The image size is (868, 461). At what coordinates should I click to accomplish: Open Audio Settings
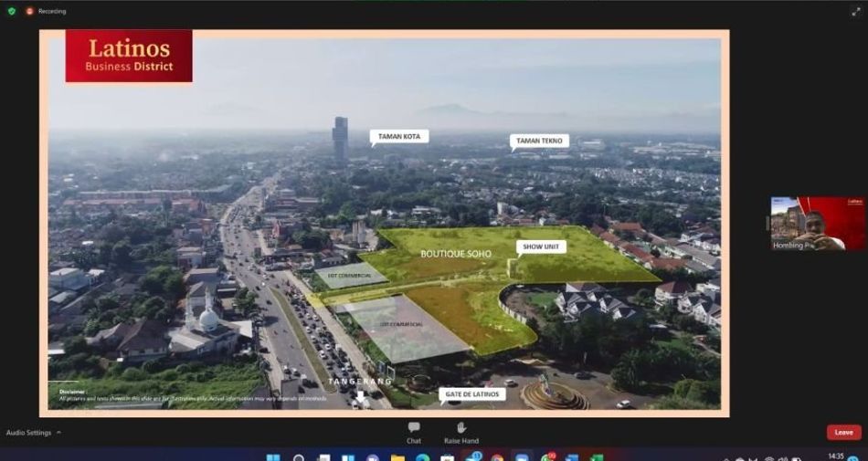pyautogui.click(x=29, y=433)
